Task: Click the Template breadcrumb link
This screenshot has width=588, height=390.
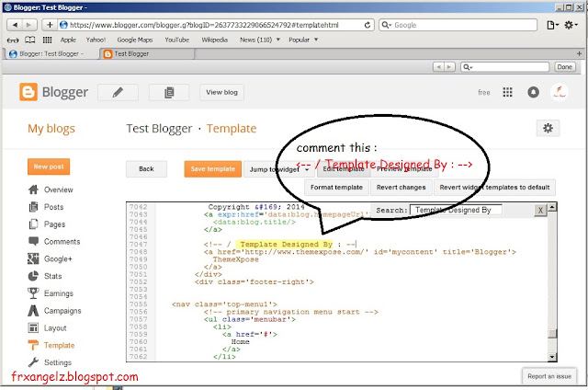Action: [232, 129]
